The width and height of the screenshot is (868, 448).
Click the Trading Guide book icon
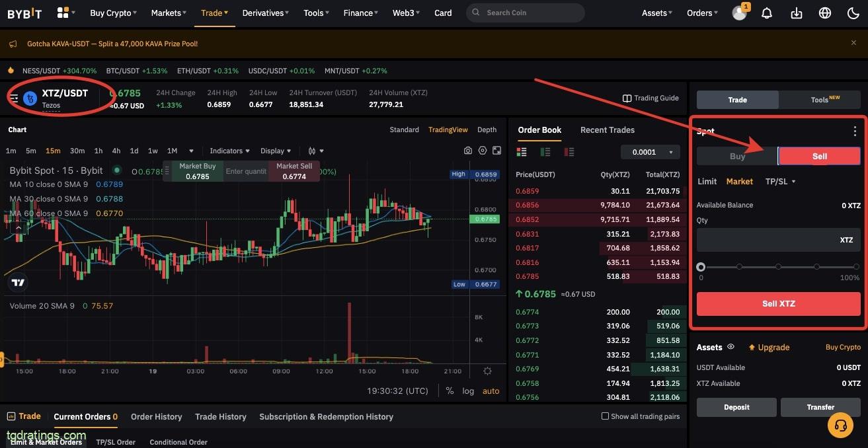[627, 98]
